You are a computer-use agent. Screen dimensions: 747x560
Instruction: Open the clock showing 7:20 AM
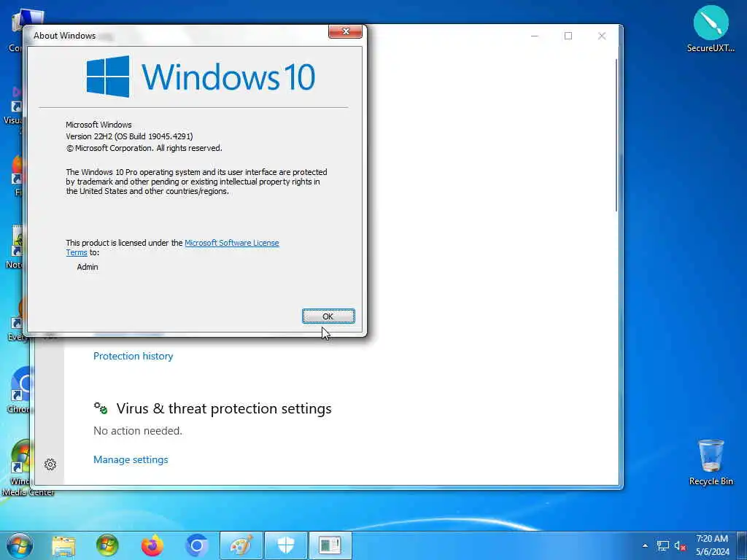click(x=712, y=545)
